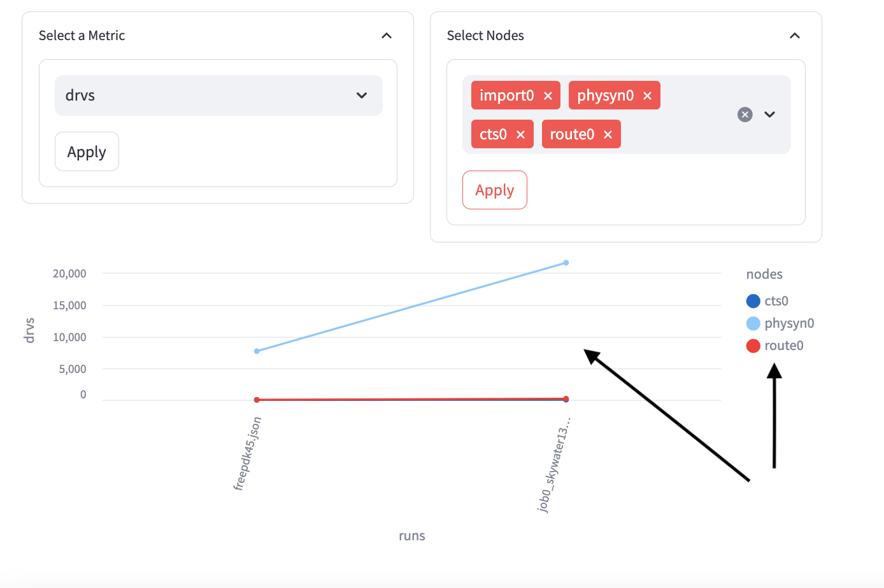Viewport: 884px width, 588px height.
Task: Click the 20,000 y-axis tick label
Action: coord(69,274)
